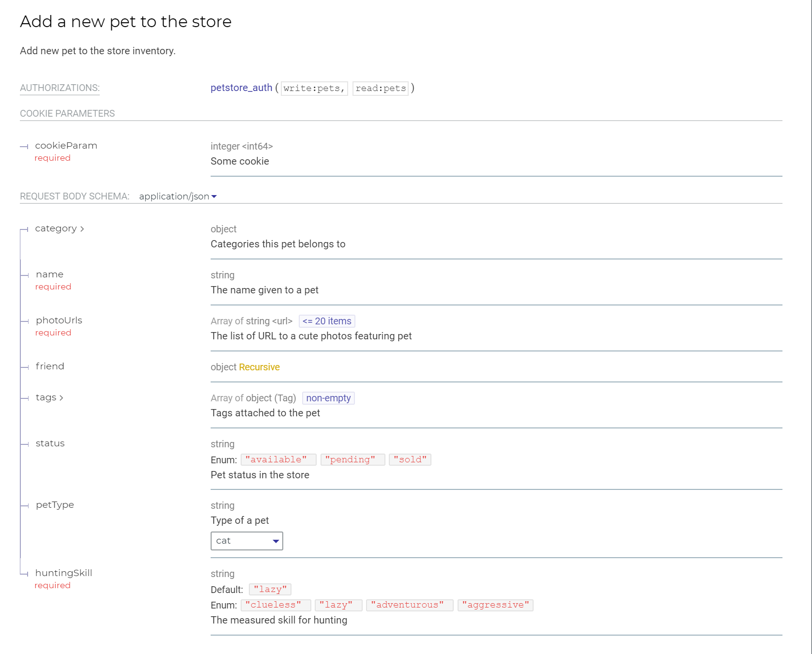This screenshot has height=654, width=812.
Task: Click "Categories this pet belongs to" description
Action: pyautogui.click(x=278, y=244)
